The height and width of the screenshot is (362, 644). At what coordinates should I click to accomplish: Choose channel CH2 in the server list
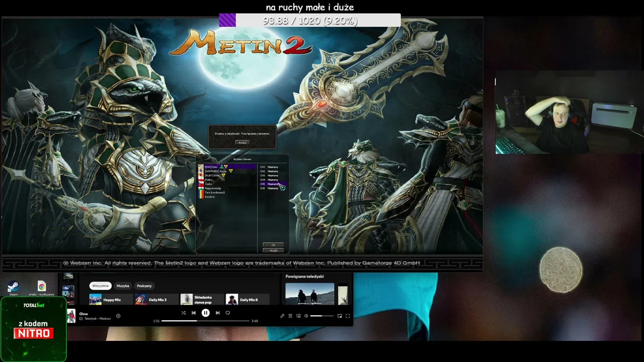click(272, 171)
